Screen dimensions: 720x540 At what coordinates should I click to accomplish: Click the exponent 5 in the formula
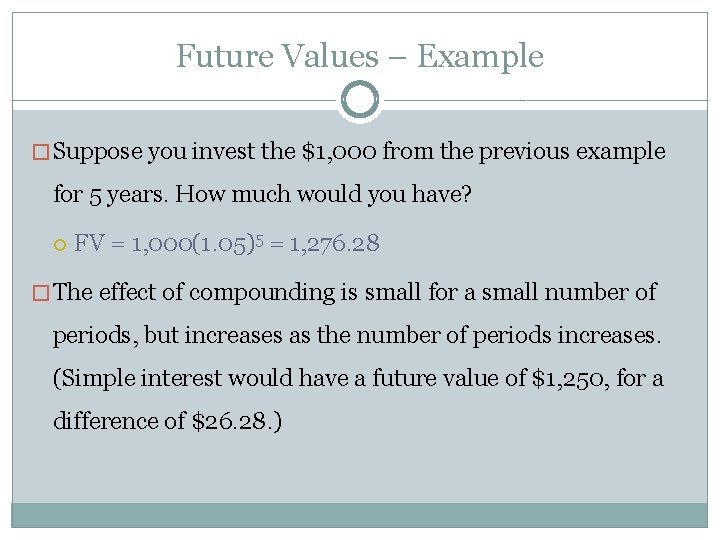(259, 239)
